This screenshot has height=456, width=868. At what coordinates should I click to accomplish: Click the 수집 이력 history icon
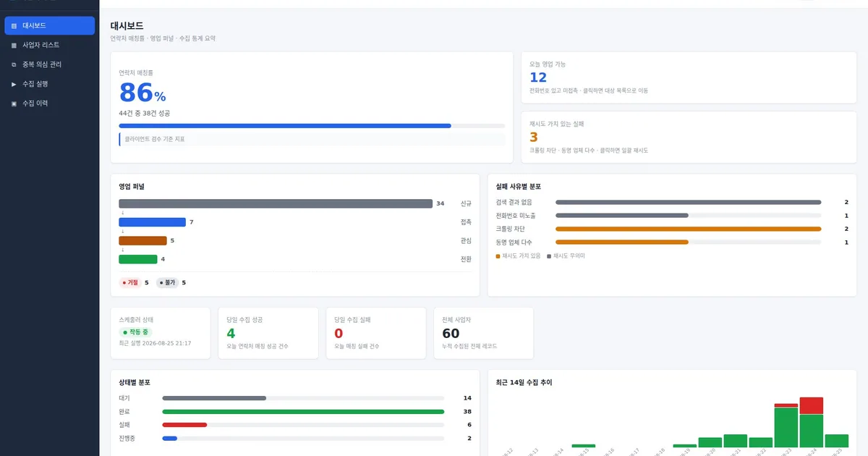14,104
